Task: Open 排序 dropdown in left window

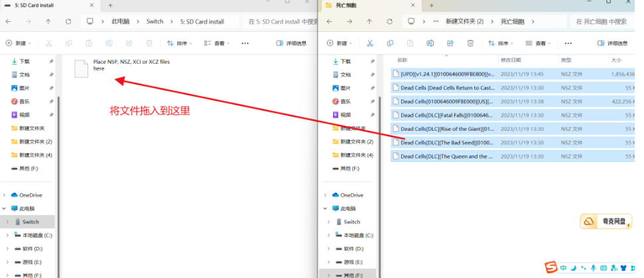Action: pyautogui.click(x=179, y=43)
